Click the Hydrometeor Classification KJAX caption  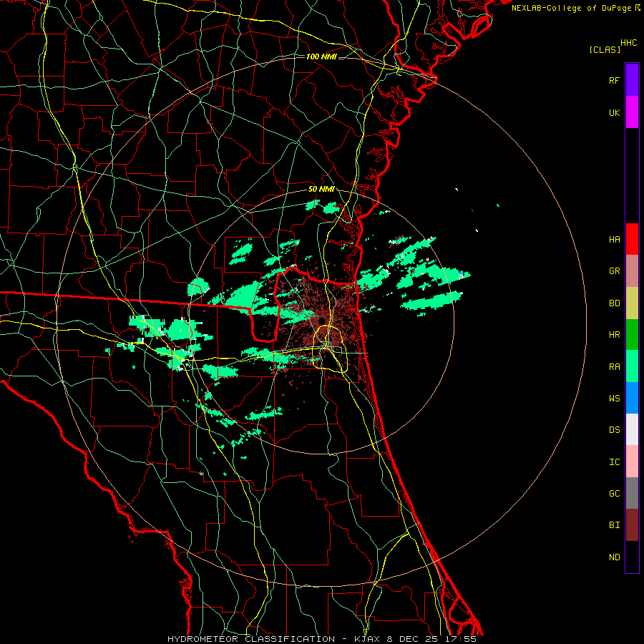(x=321, y=639)
